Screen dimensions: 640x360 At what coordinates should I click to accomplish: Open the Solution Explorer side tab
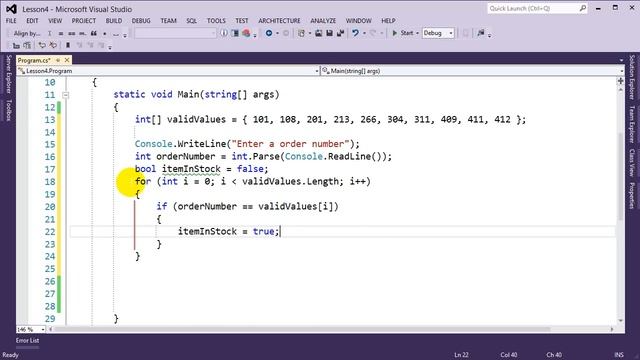(x=632, y=77)
